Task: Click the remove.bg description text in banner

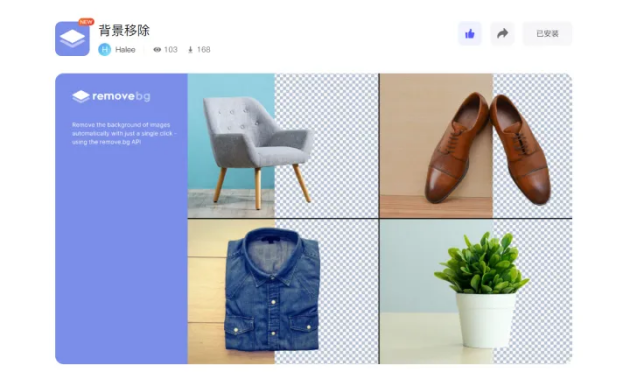Action: point(124,133)
